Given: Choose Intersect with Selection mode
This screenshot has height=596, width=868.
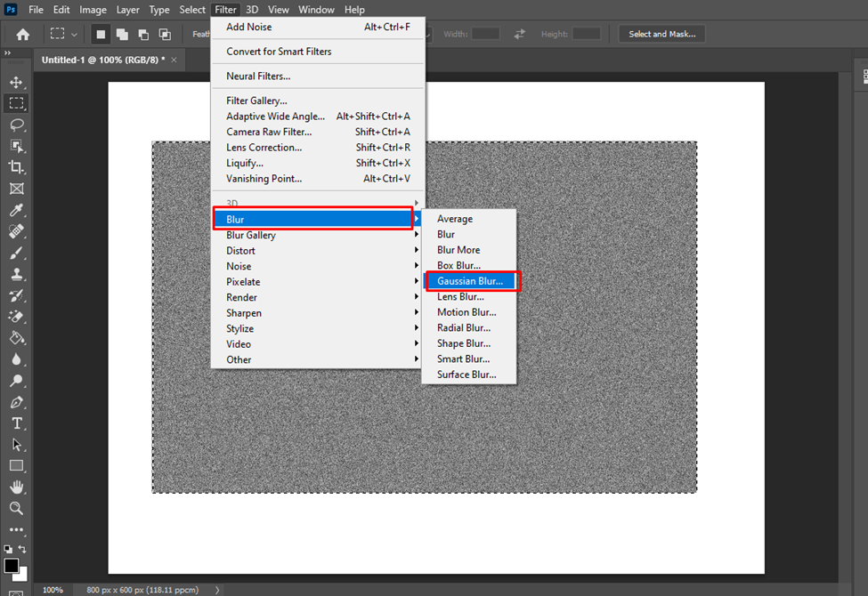Looking at the screenshot, I should [x=165, y=35].
